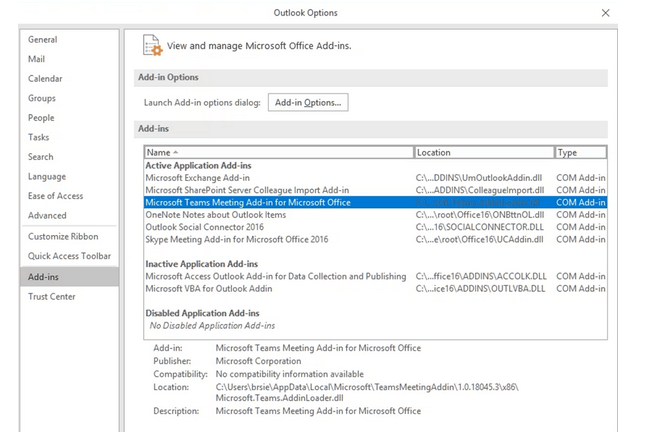The image size is (662, 432).
Task: Click the Active Application Add-ins heading
Action: [x=198, y=166]
